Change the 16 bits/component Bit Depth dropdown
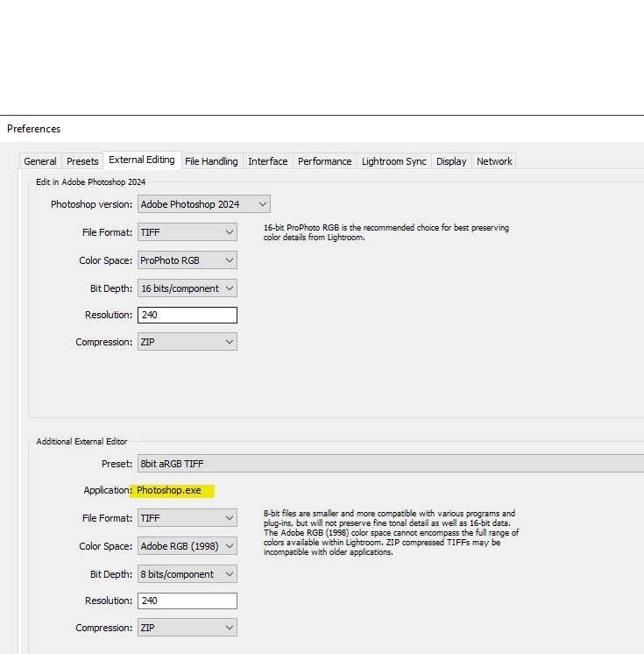The image size is (644, 654). pos(188,288)
